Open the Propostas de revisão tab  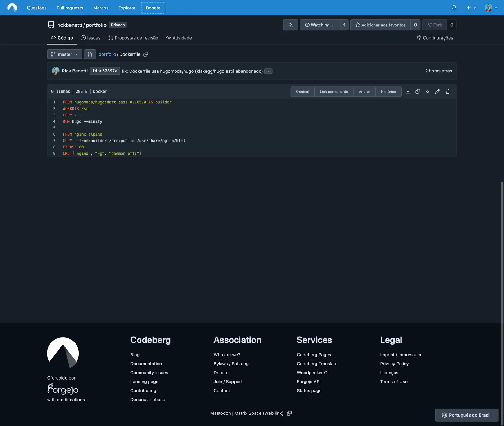point(133,38)
